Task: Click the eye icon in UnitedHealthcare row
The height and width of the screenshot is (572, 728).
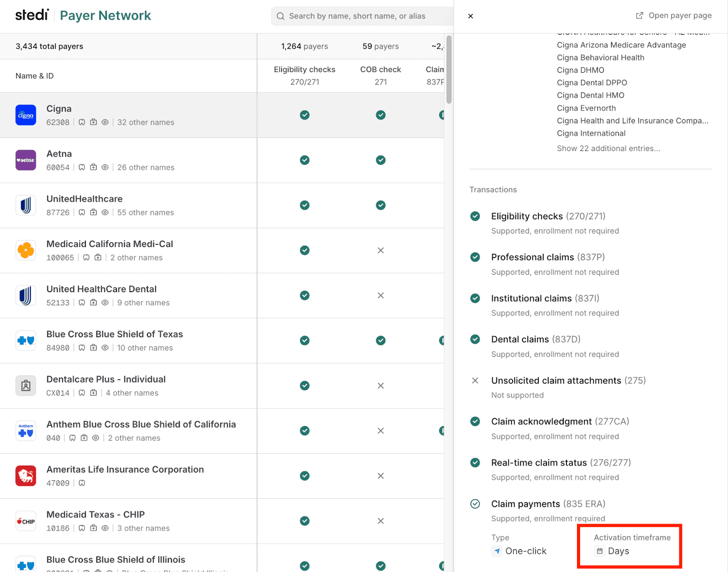Action: 105,212
